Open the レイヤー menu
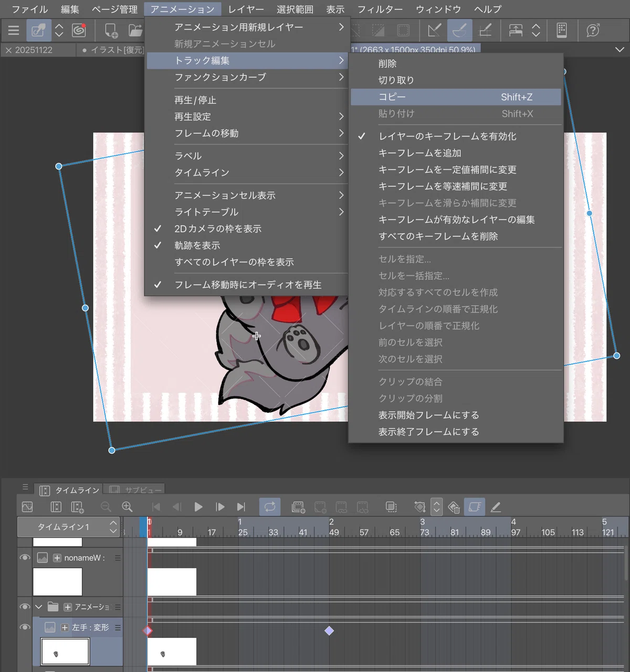Viewport: 630px width, 672px height. coord(246,9)
